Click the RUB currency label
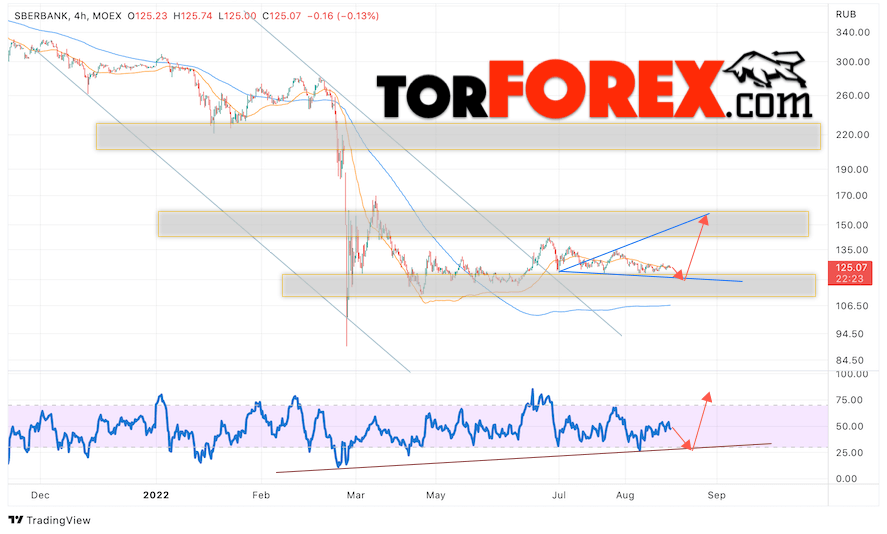The height and width of the screenshot is (534, 887). [x=846, y=14]
